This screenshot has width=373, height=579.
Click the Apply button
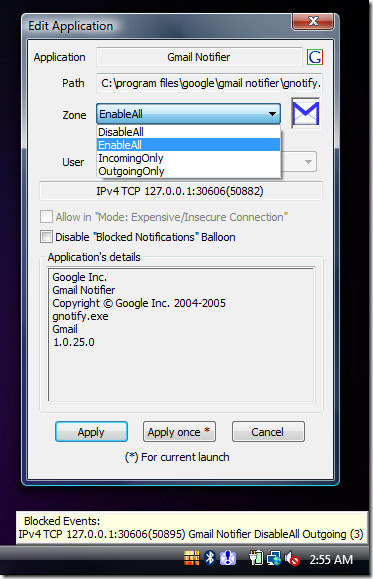tap(91, 432)
